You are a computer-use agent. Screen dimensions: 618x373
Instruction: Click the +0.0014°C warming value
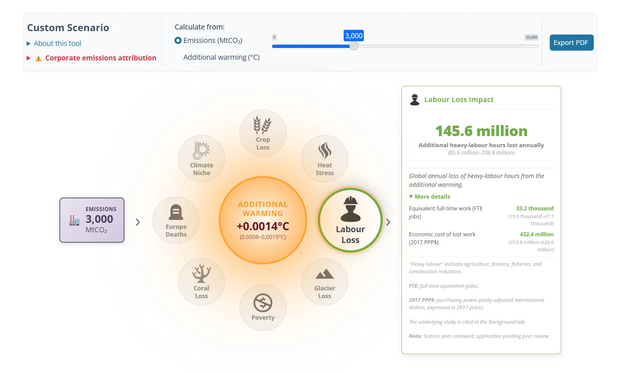coord(263,226)
